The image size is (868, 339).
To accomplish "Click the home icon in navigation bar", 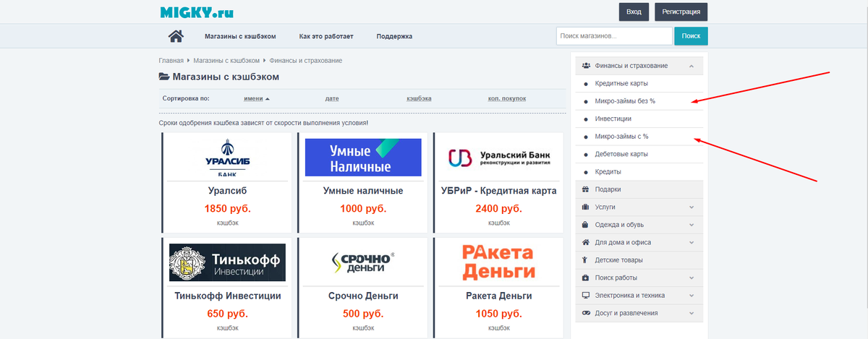I will coord(175,35).
